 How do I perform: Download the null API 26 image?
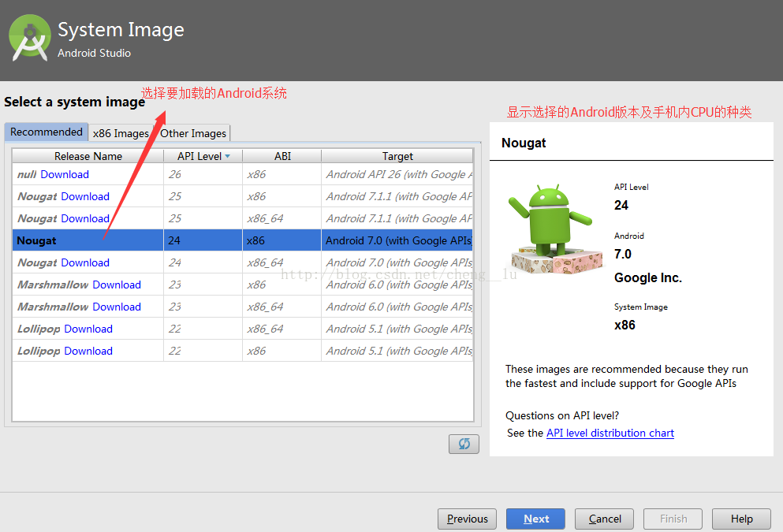[x=65, y=174]
